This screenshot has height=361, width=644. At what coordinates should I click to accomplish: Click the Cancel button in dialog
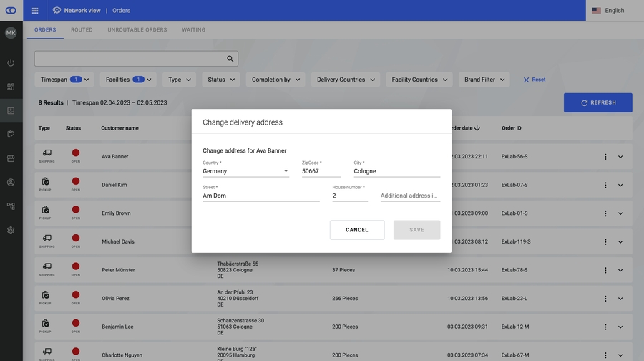click(357, 230)
